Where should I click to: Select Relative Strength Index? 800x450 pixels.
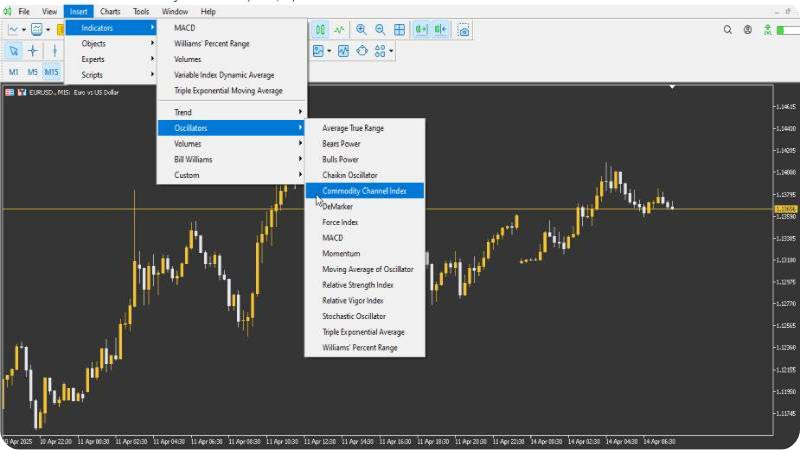(365, 285)
